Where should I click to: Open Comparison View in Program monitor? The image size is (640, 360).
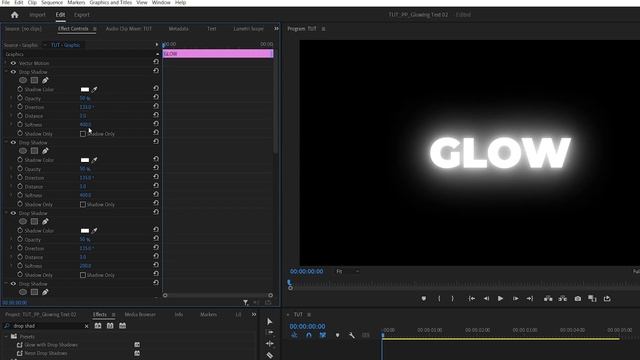[592, 299]
